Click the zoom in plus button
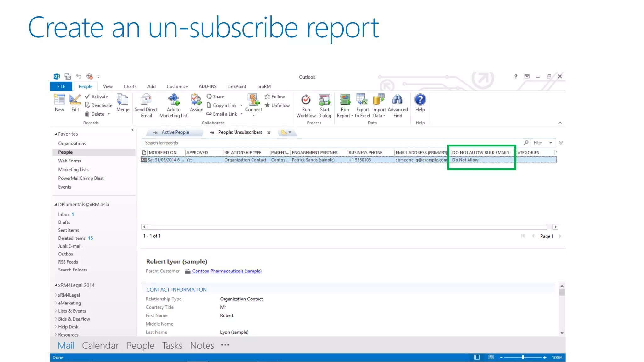 pyautogui.click(x=545, y=357)
